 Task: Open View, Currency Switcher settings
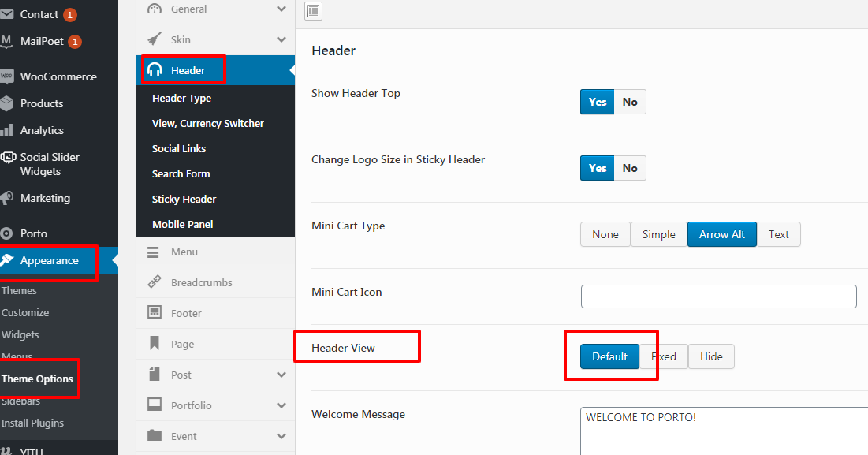[x=208, y=124]
